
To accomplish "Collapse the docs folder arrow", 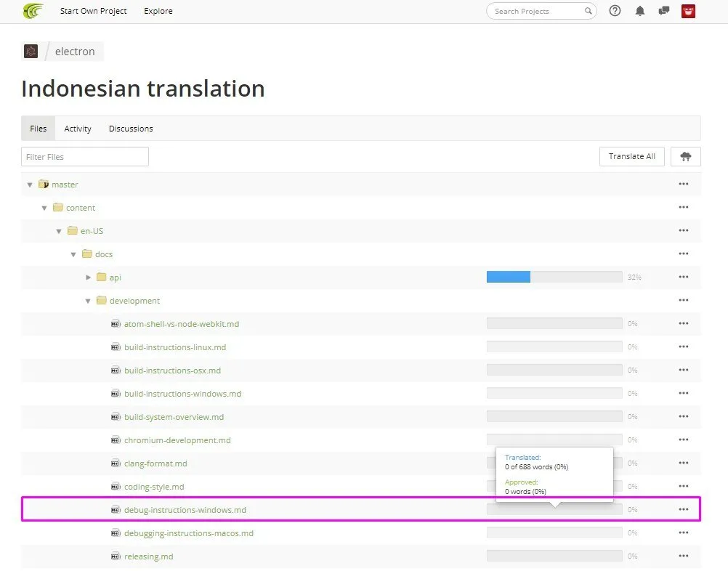I will 73,254.
